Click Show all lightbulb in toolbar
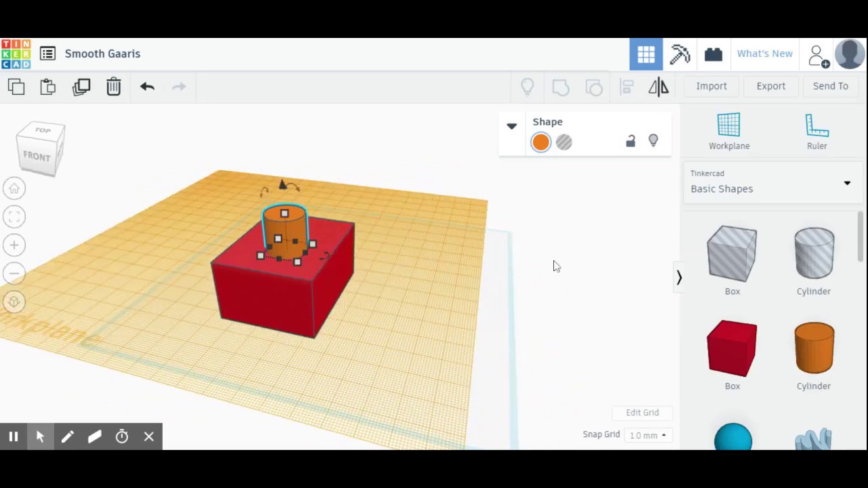The height and width of the screenshot is (488, 868). pos(528,87)
